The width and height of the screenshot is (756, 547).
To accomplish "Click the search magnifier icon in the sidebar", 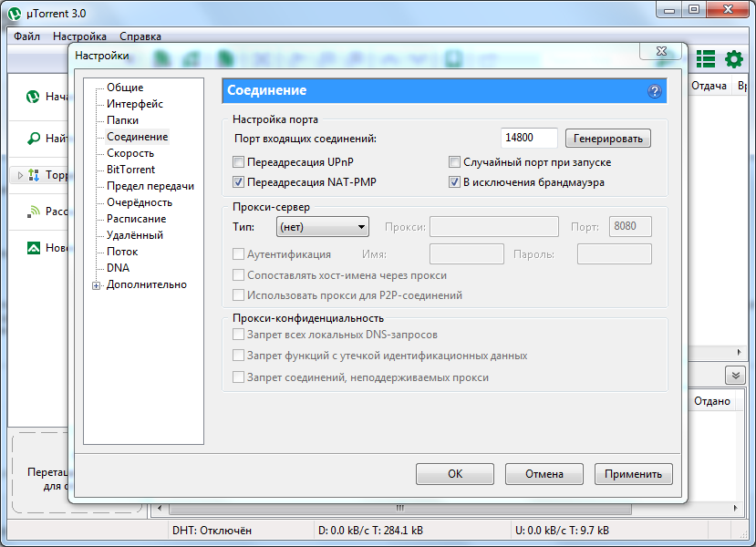I will point(33,139).
